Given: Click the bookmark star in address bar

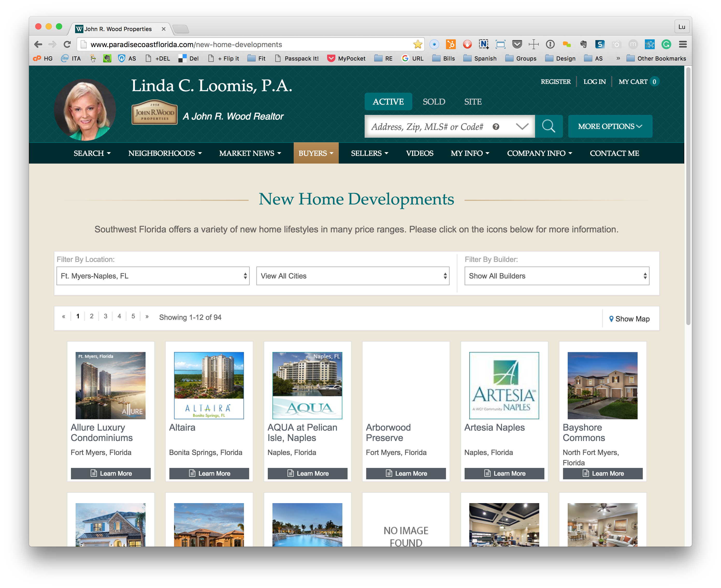Looking at the screenshot, I should [417, 44].
